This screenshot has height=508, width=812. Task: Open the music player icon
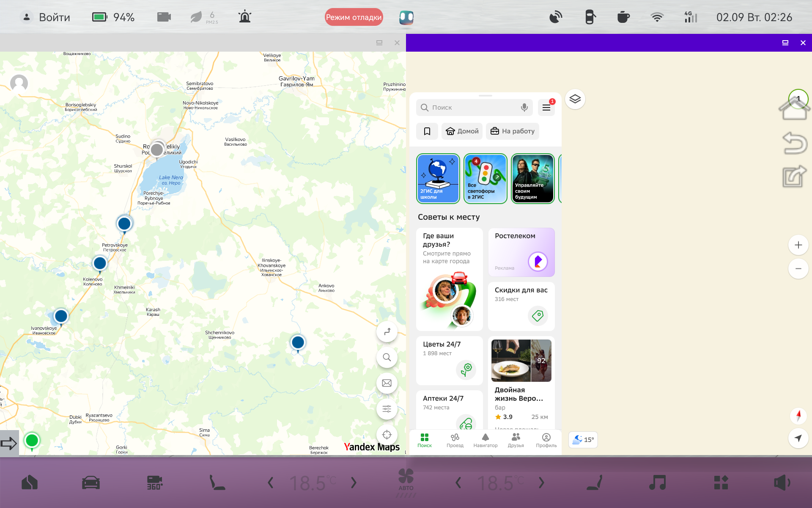(x=658, y=483)
